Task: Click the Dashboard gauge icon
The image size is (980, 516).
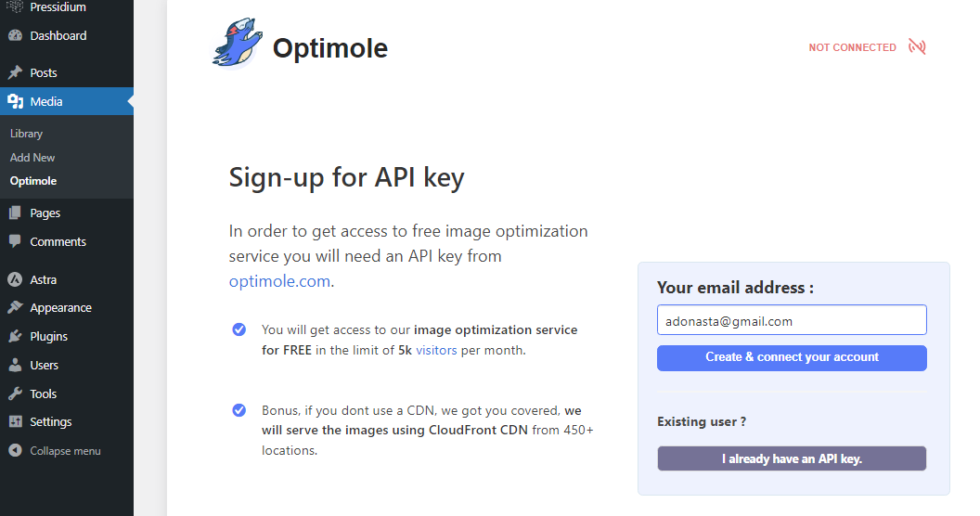Action: pyautogui.click(x=15, y=35)
